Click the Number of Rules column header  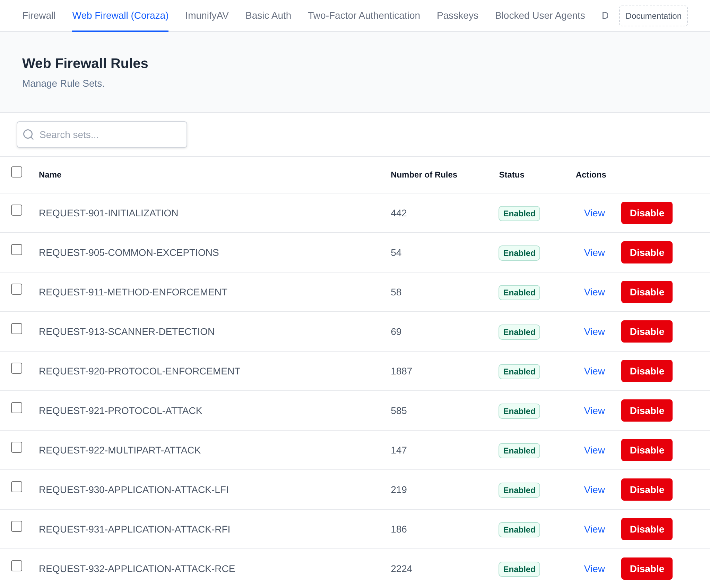coord(424,175)
